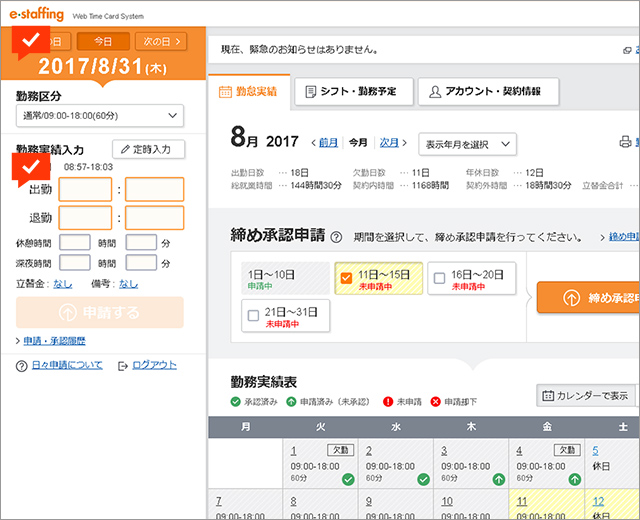Click the 次の日 next day button
Image resolution: width=640 pixels, height=520 pixels.
coord(161,41)
